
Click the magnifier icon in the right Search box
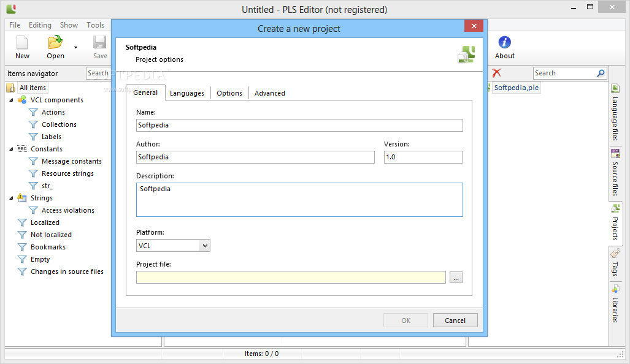point(601,73)
